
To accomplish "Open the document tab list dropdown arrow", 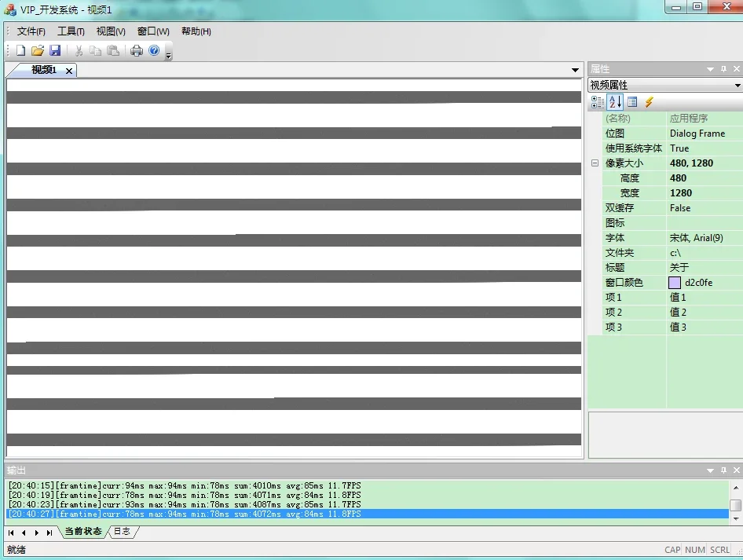I will pos(576,71).
